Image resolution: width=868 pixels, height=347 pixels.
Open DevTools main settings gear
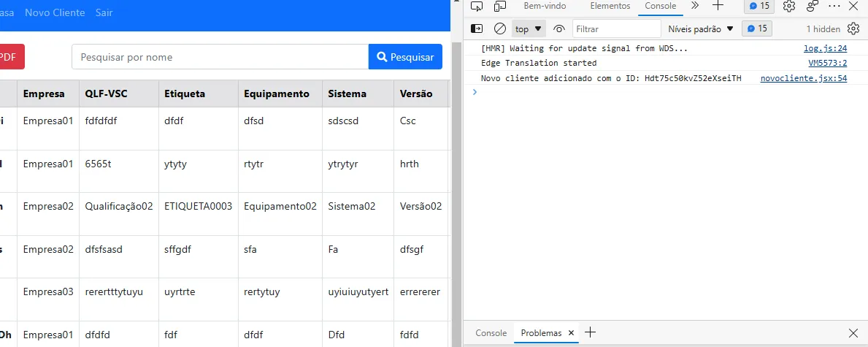pyautogui.click(x=789, y=6)
